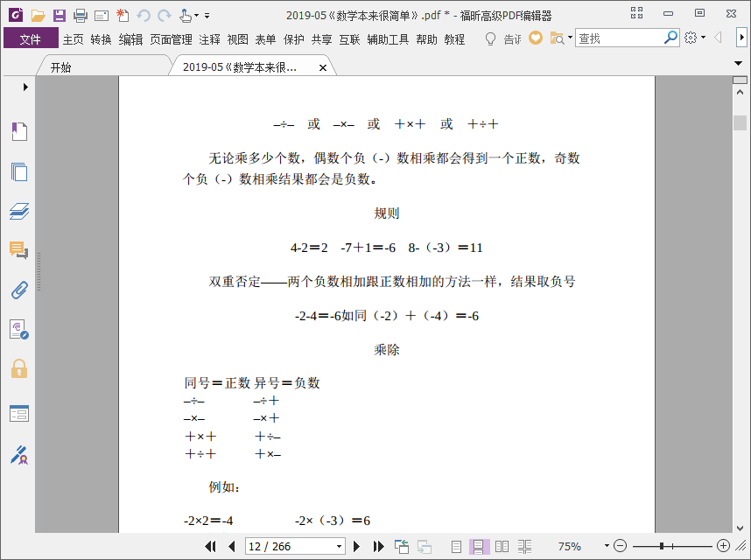This screenshot has width=751, height=560.
Task: Zoom out with the minus button
Action: 620,546
